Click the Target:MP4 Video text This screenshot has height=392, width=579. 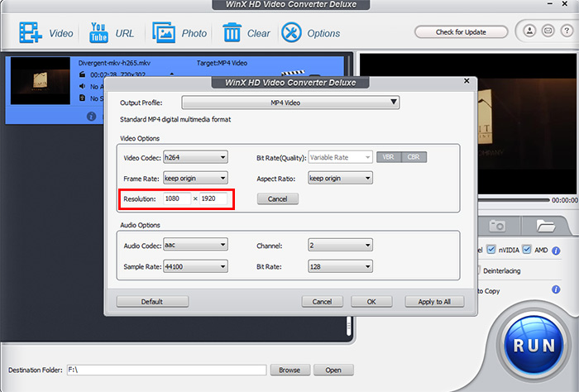click(222, 63)
